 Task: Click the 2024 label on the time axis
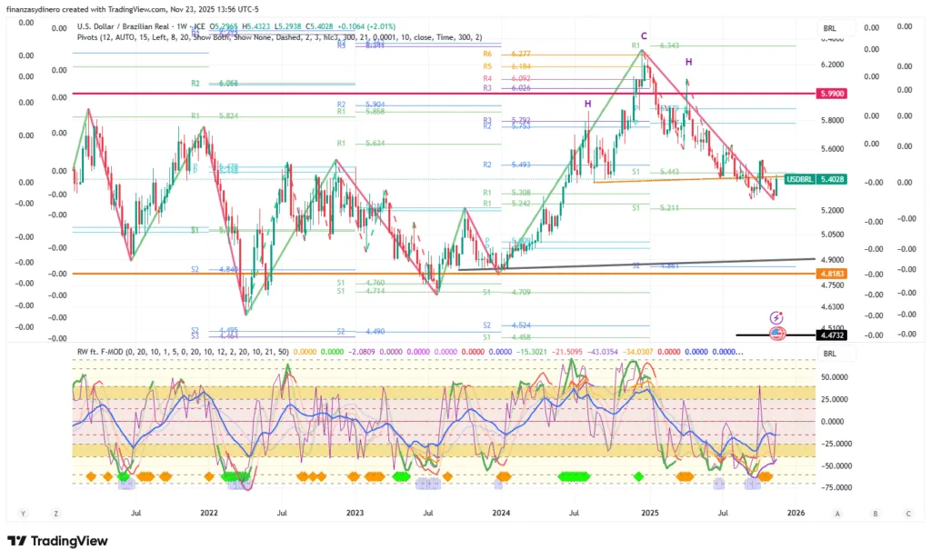pyautogui.click(x=501, y=514)
